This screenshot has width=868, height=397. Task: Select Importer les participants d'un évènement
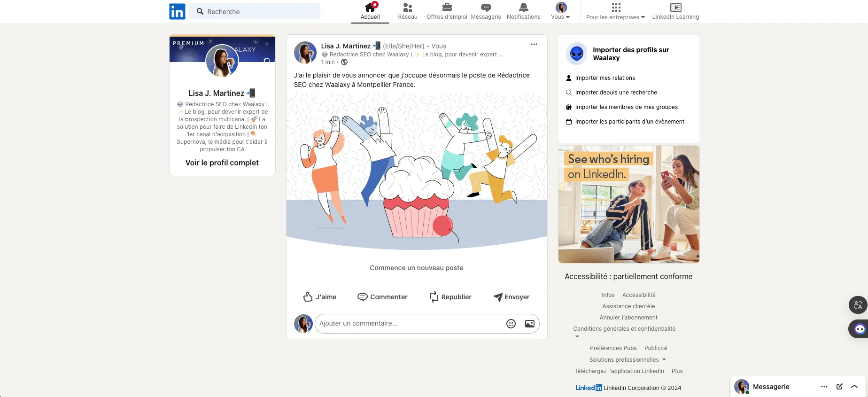click(629, 122)
